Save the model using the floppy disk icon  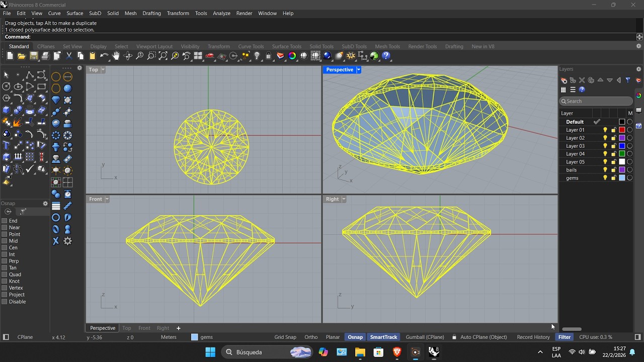34,56
